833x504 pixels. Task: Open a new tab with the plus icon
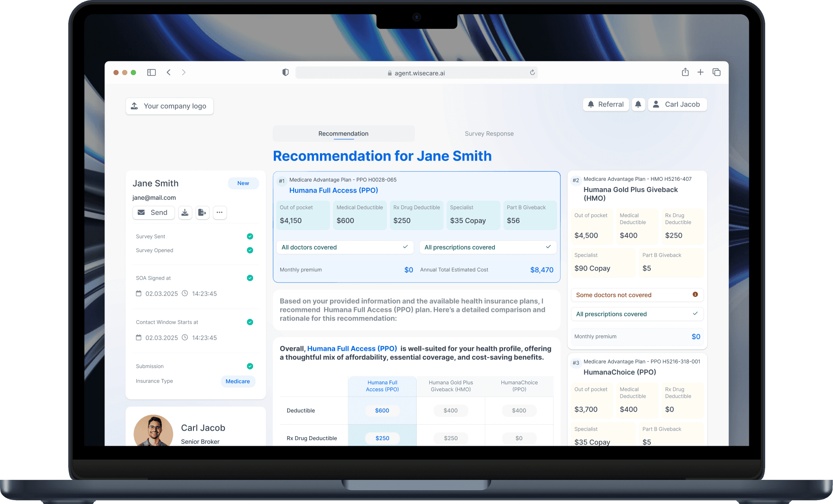pos(700,72)
